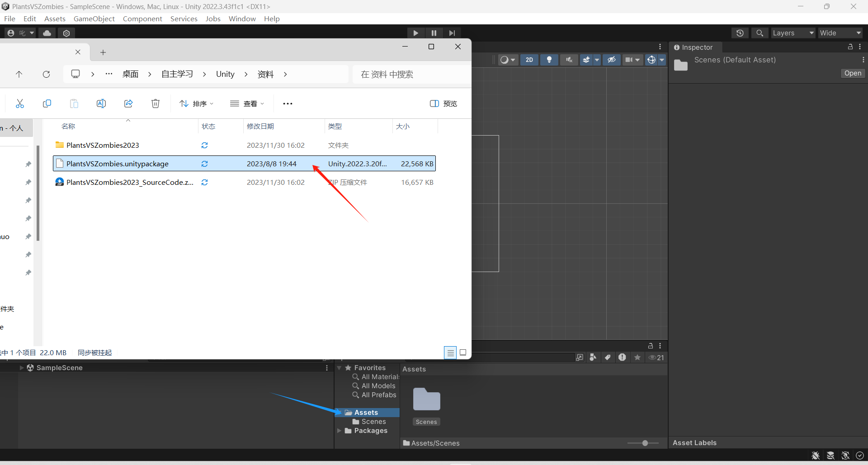The image size is (868, 465).
Task: Switch Explorer to details view icon
Action: tap(450, 352)
